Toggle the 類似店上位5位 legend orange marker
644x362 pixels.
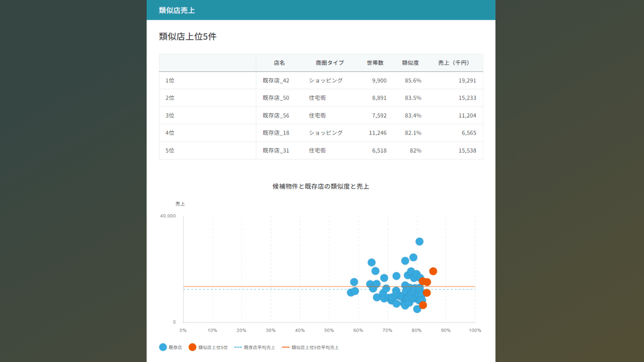point(193,347)
